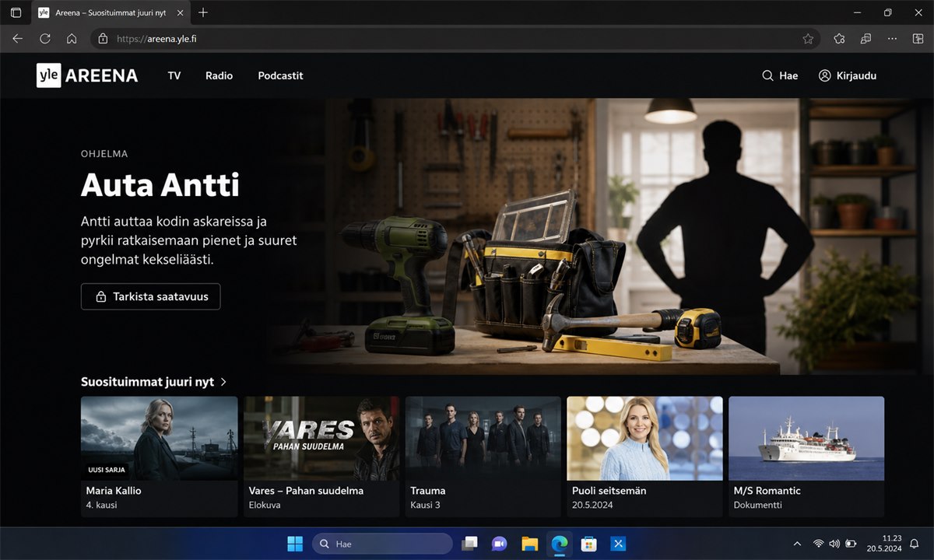Click the Puoli seitsemän title text

click(609, 491)
